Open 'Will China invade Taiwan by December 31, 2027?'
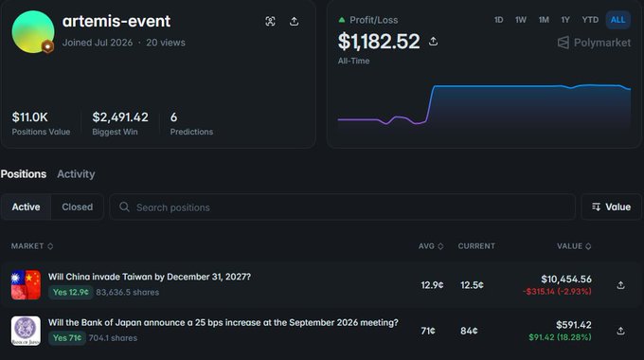Image resolution: width=644 pixels, height=360 pixels. point(150,277)
